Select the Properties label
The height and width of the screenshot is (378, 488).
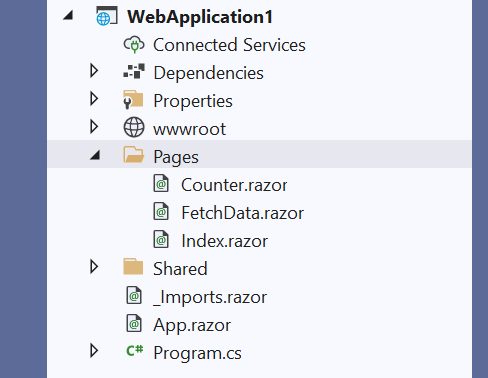pos(193,101)
